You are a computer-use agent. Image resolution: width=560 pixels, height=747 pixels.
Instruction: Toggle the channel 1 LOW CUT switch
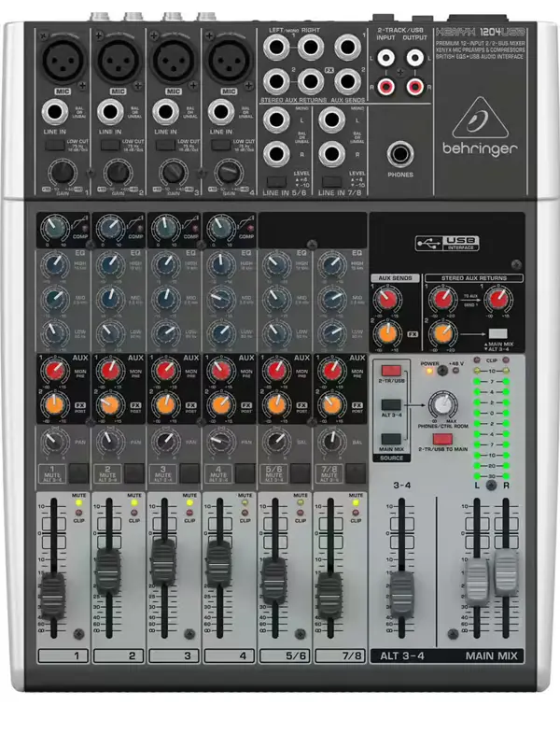[55, 145]
